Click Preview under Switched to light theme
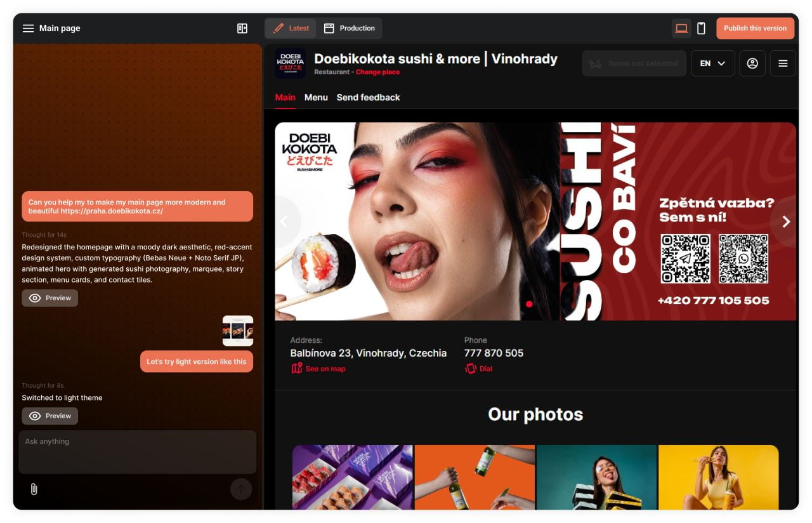 pyautogui.click(x=50, y=416)
